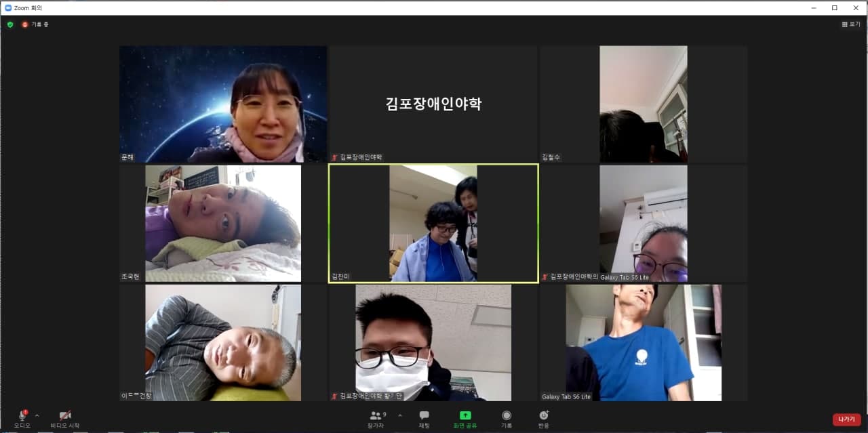The height and width of the screenshot is (433, 868).
Task: Select the highlighted 김찬미 speaker tile
Action: [x=433, y=224]
